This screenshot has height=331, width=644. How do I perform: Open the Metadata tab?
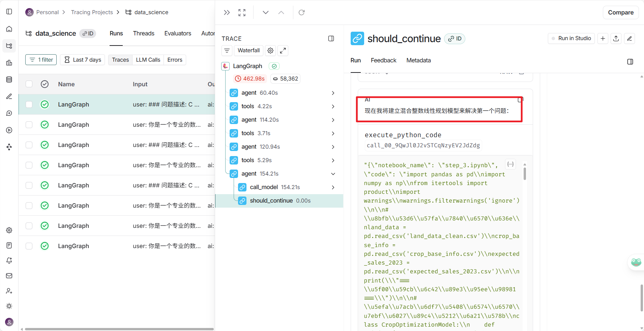click(x=418, y=60)
